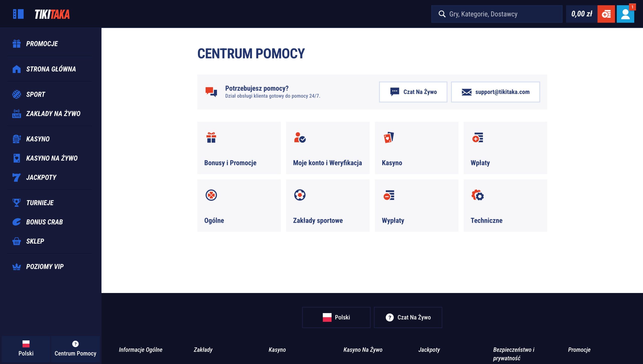Click footer link Promocje
Viewport: 643px width, 364px height.
click(579, 349)
